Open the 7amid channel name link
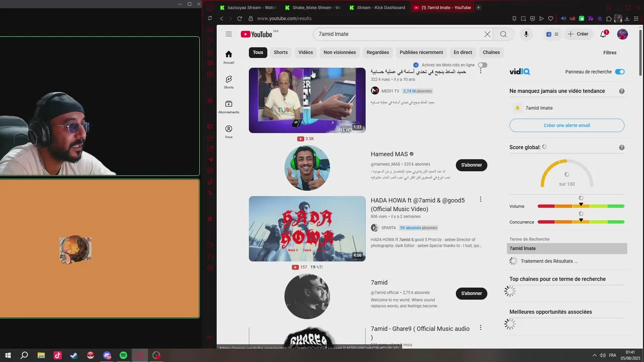Image resolution: width=644 pixels, height=362 pixels. [x=379, y=283]
